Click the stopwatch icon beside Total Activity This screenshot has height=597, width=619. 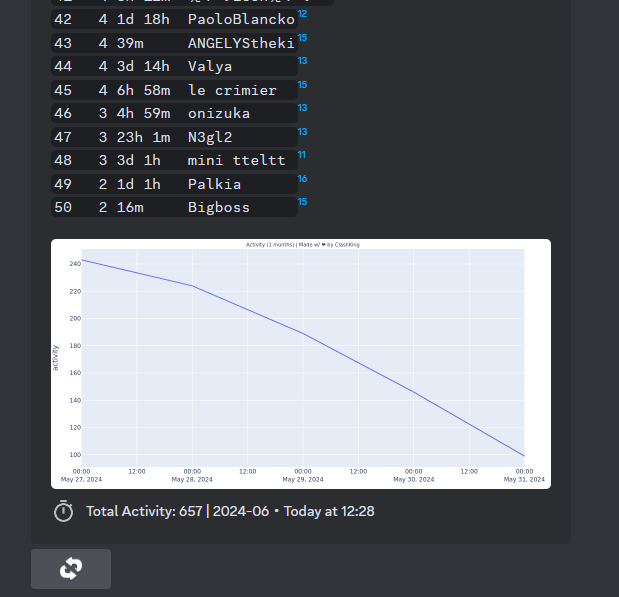click(64, 511)
